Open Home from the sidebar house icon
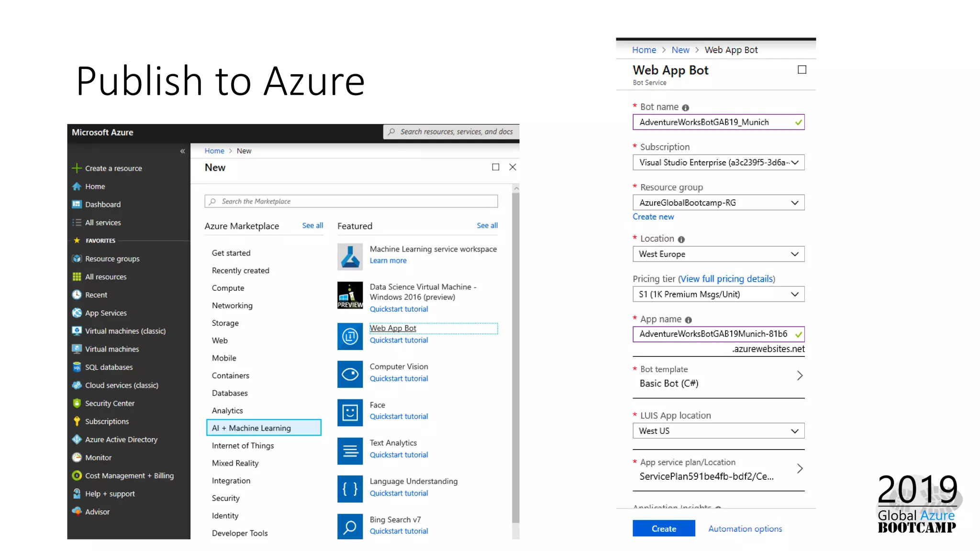The image size is (980, 551). click(77, 187)
